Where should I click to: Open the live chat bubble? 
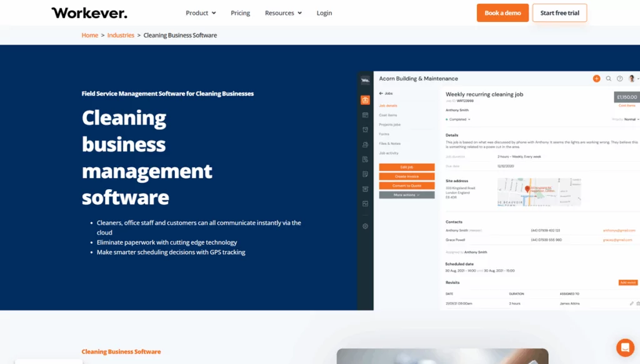(625, 348)
